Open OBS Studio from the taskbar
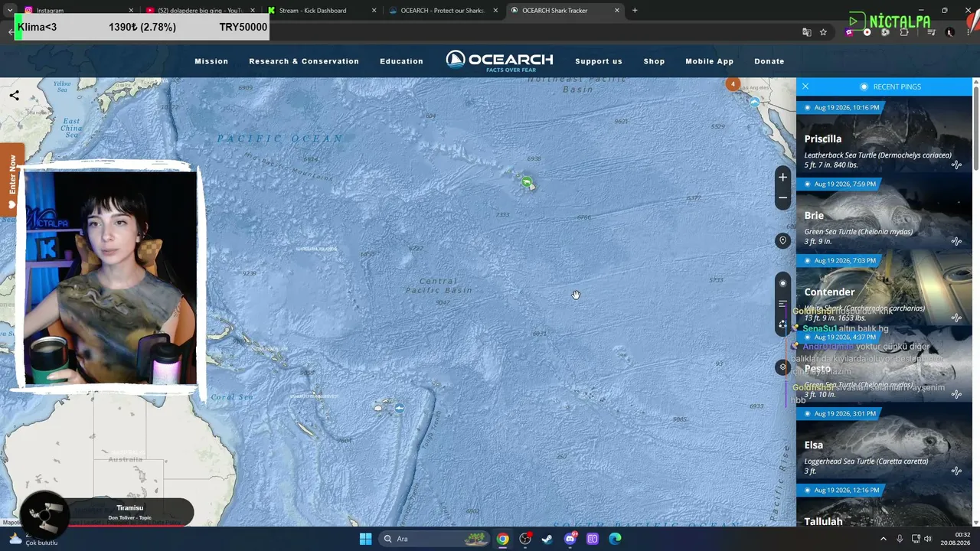Image resolution: width=980 pixels, height=551 pixels. [x=525, y=539]
